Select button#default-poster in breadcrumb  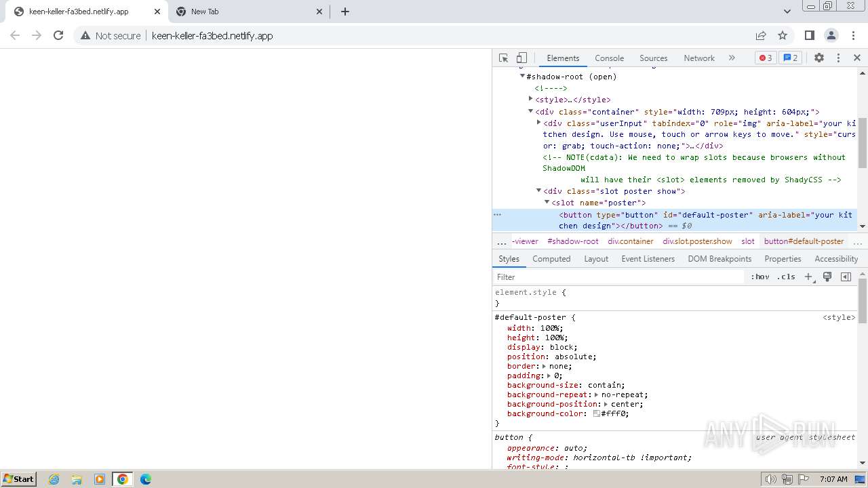point(804,241)
